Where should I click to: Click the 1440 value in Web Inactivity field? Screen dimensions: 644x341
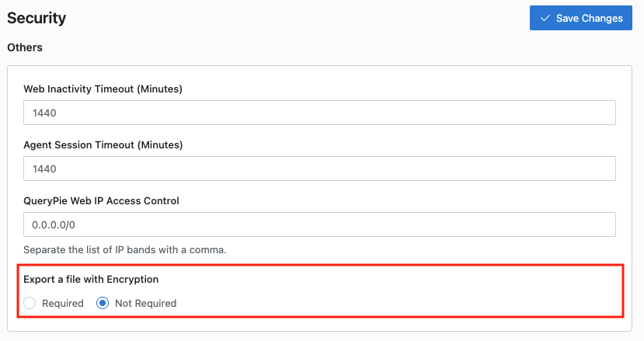click(x=44, y=113)
